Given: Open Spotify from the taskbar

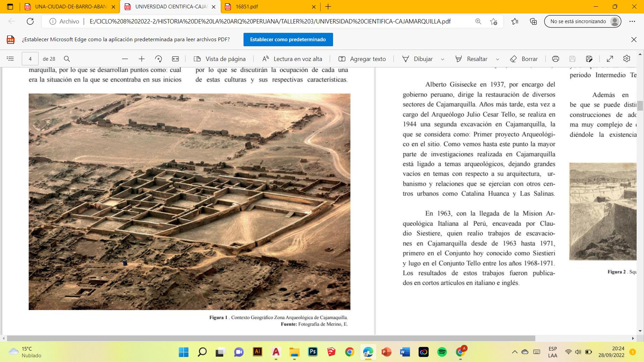Looking at the screenshot, I should click(x=442, y=352).
